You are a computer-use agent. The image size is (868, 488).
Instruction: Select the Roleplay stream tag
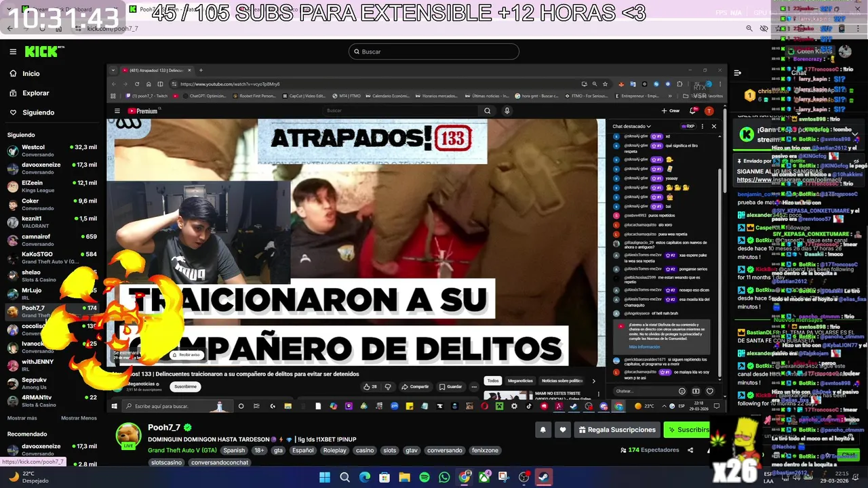[x=334, y=450]
